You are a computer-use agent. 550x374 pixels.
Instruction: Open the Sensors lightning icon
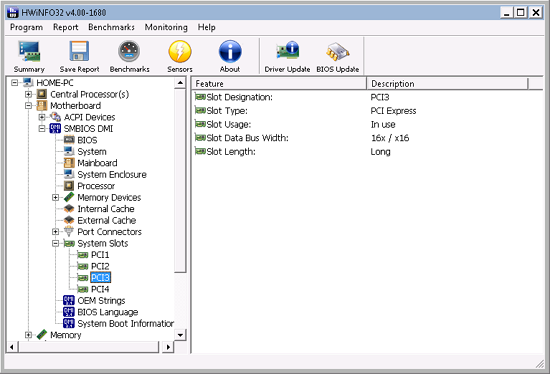point(180,52)
